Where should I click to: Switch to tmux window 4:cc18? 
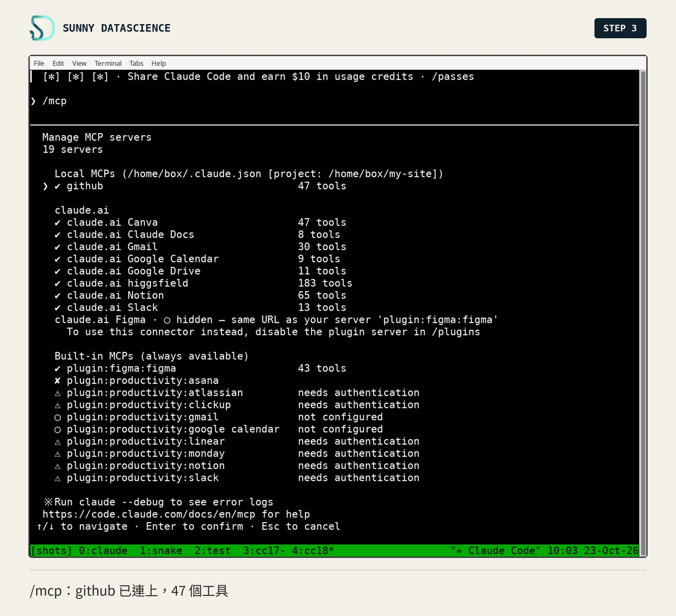pos(313,551)
